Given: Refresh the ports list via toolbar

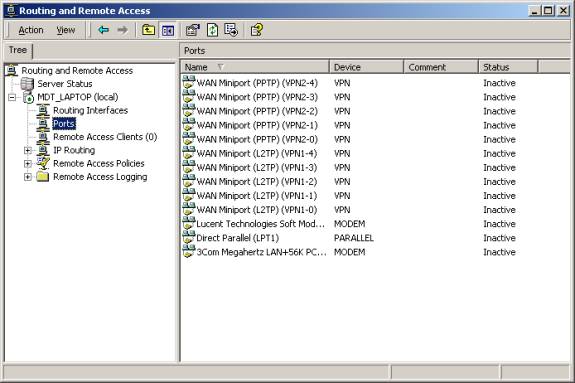Looking at the screenshot, I should click(x=212, y=30).
